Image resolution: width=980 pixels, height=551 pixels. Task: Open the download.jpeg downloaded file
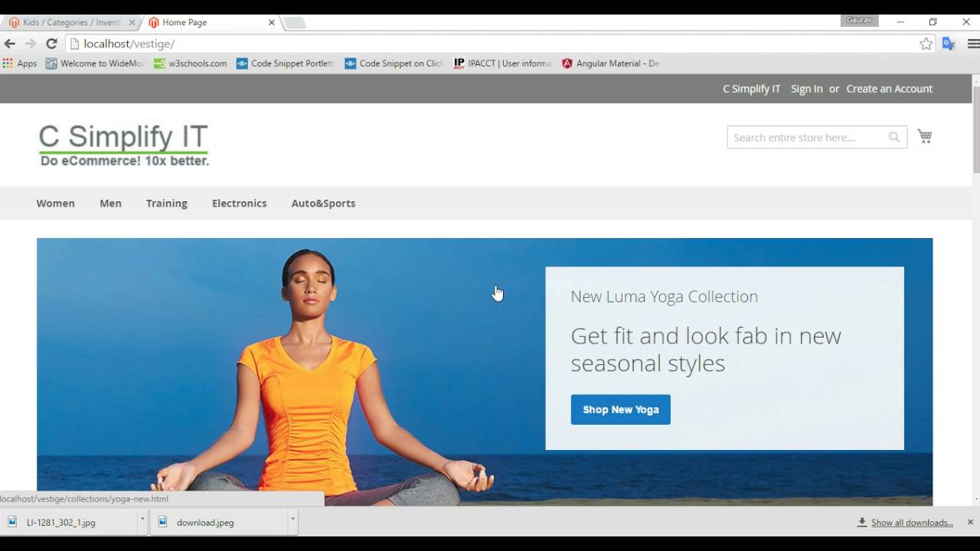click(219, 522)
